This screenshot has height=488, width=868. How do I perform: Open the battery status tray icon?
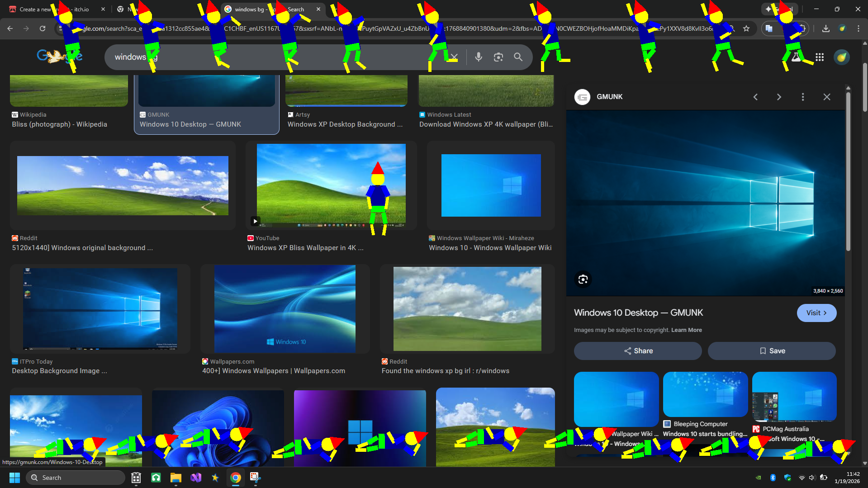point(824,478)
